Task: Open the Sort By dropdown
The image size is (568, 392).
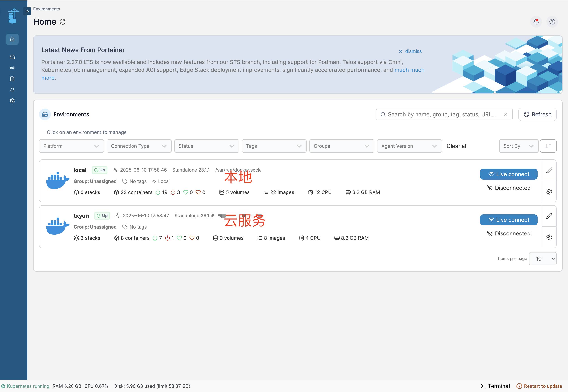Action: 519,146
